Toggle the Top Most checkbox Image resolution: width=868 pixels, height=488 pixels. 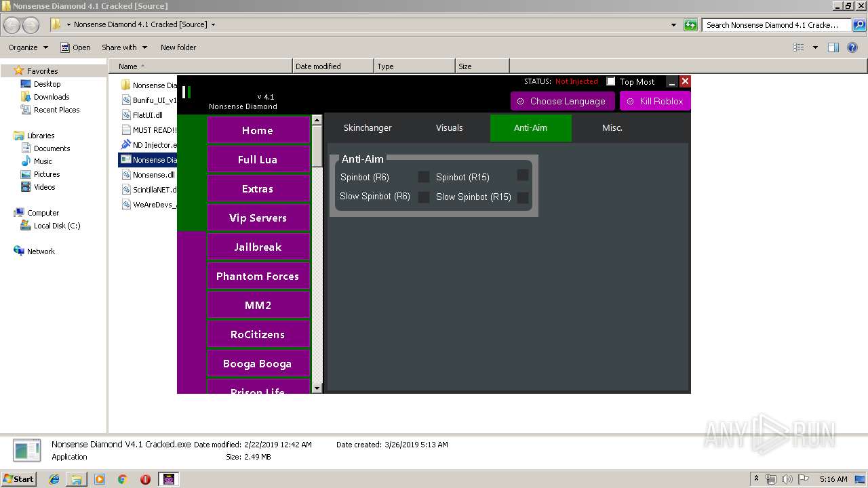point(611,81)
